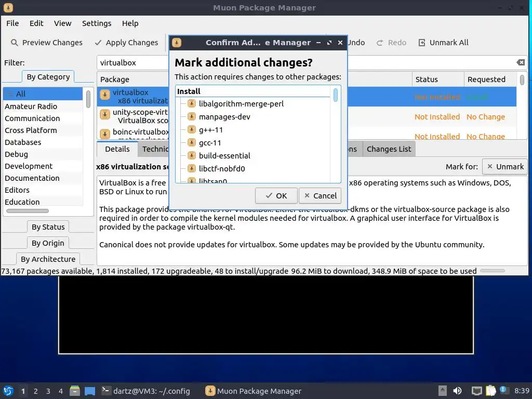Click the network icon in system tray

point(476,391)
